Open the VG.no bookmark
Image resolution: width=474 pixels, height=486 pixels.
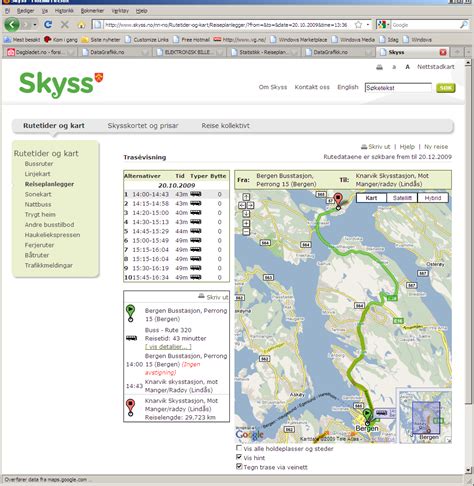pyautogui.click(x=240, y=40)
